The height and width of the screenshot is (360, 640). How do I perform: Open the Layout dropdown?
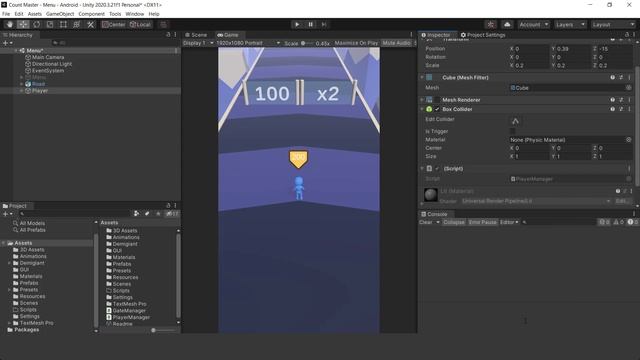[x=613, y=24]
